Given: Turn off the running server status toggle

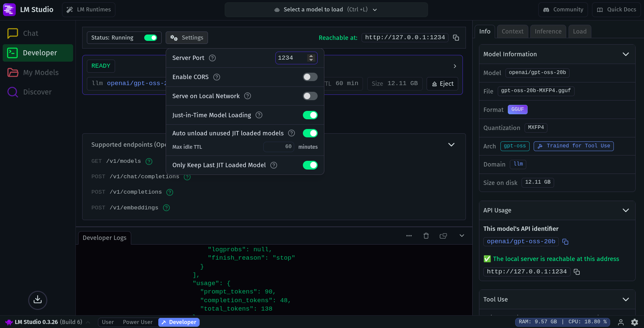Looking at the screenshot, I should pyautogui.click(x=151, y=38).
